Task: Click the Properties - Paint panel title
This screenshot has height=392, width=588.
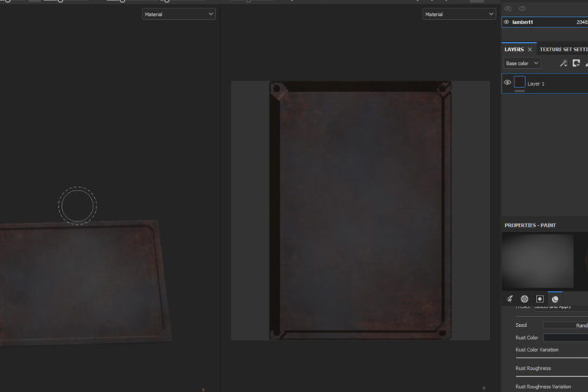Action: [531, 225]
